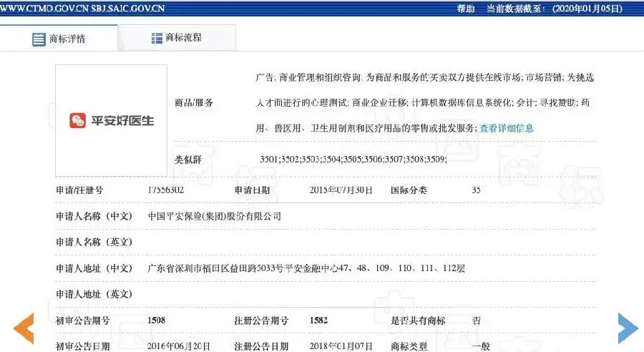Click the 申请人名称（英文） label

pyautogui.click(x=94, y=242)
